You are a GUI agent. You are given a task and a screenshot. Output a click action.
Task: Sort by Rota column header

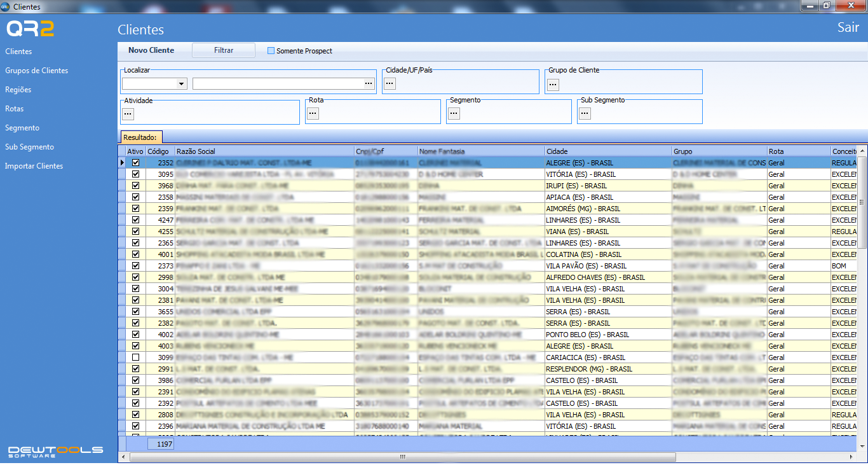(799, 151)
